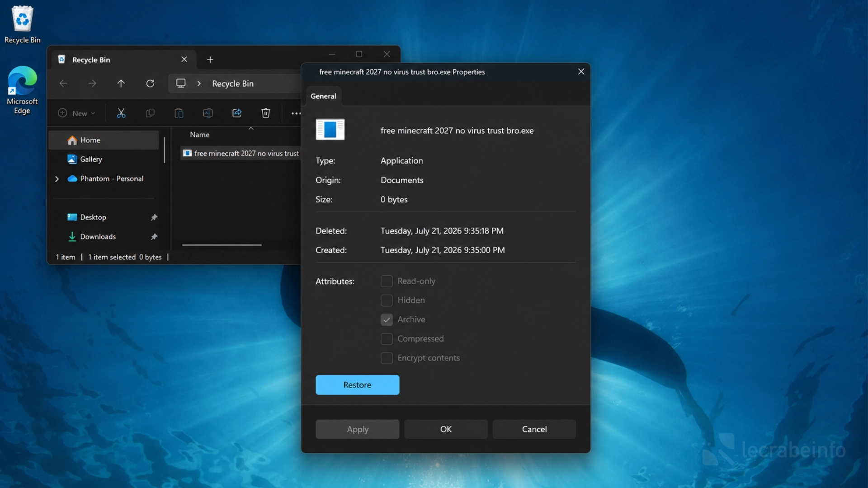Close the Properties dialog with X
The image size is (868, 488).
tap(581, 71)
